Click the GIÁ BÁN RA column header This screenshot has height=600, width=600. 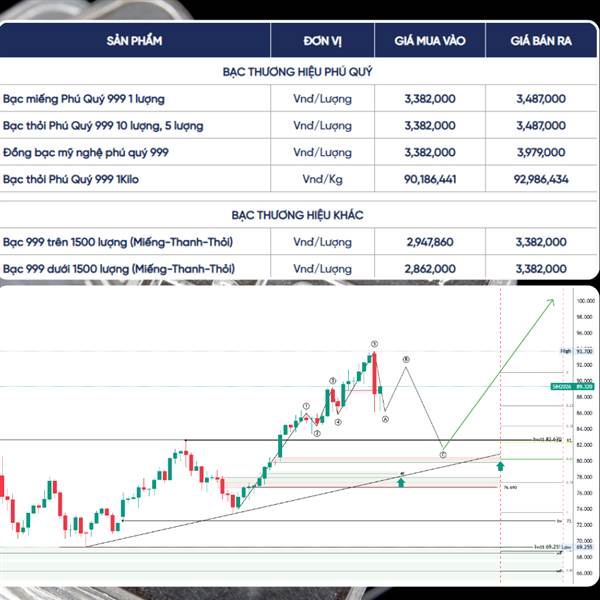(x=541, y=41)
